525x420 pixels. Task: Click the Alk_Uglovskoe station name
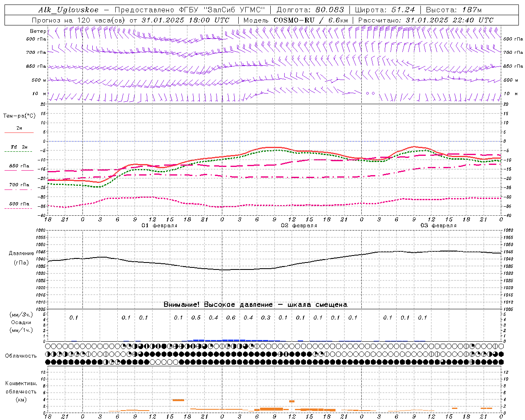(x=68, y=10)
